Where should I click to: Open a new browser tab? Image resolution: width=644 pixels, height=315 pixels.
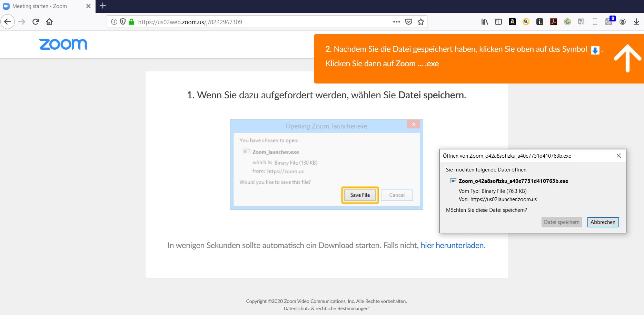tap(103, 6)
